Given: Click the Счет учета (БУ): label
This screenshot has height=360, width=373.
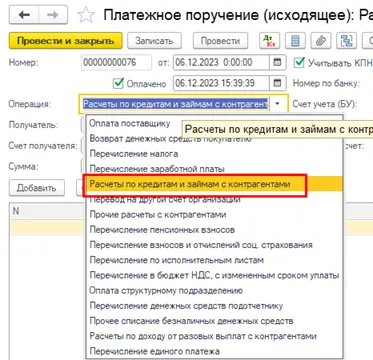Looking at the screenshot, I should click(325, 104).
